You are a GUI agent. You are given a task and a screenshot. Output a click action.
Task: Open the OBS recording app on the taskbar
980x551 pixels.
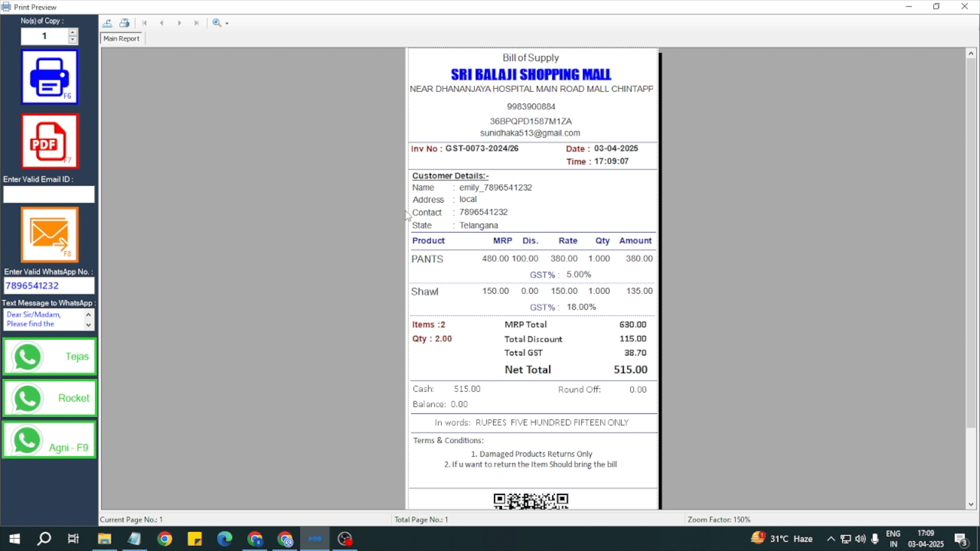(345, 539)
